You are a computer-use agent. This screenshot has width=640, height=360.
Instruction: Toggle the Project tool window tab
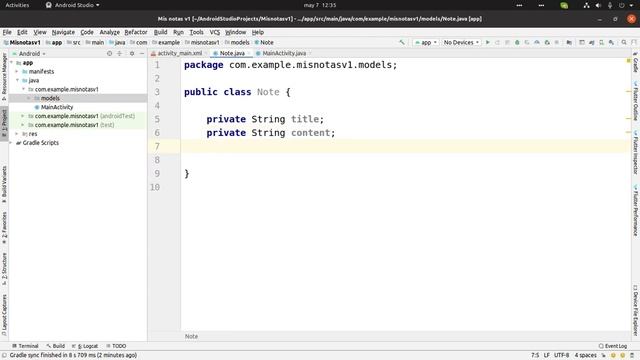coord(4,123)
